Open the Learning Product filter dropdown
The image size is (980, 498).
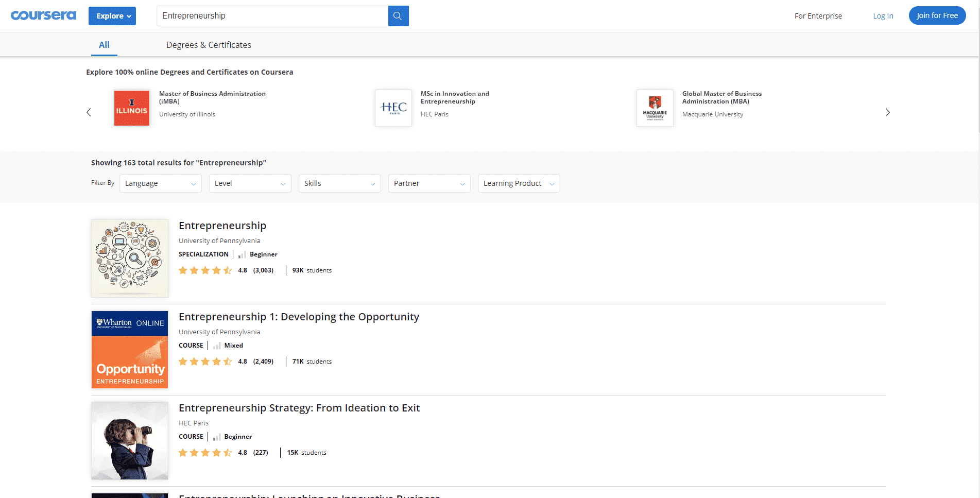tap(519, 183)
